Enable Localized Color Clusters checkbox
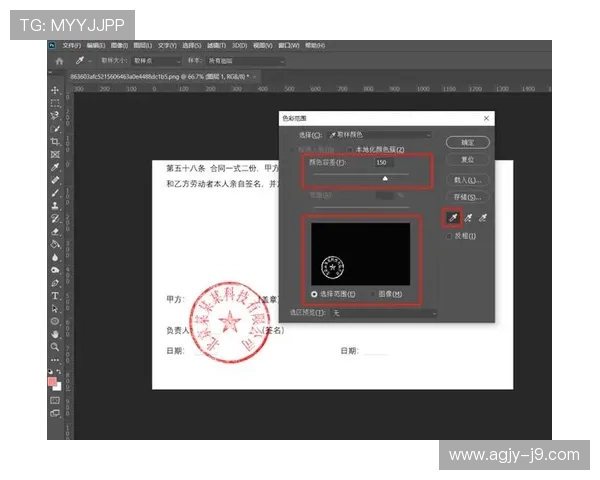600x480 pixels. 349,149
